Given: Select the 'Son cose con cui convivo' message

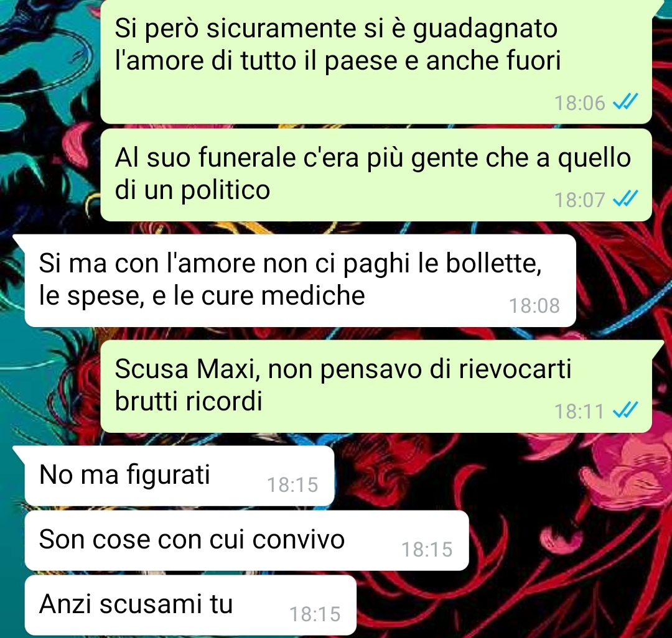Looking at the screenshot, I should [246, 540].
